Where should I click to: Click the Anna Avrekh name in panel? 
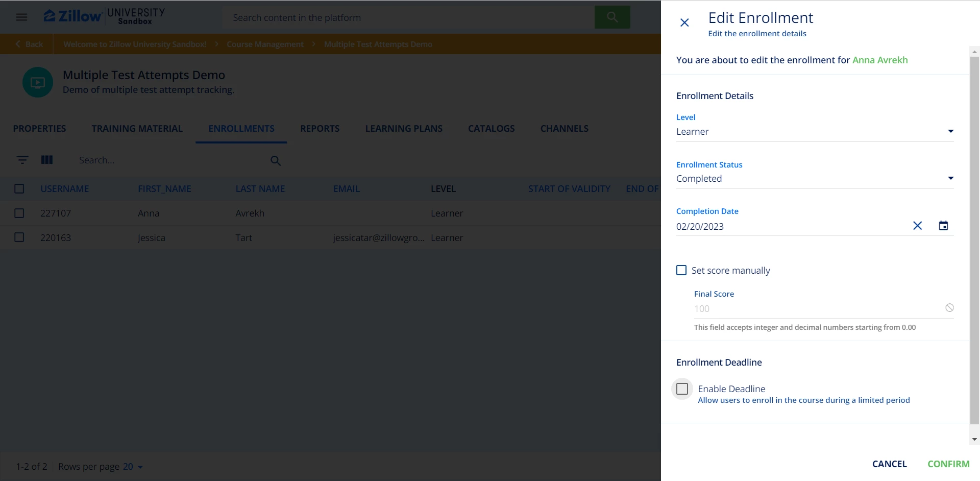pyautogui.click(x=880, y=60)
